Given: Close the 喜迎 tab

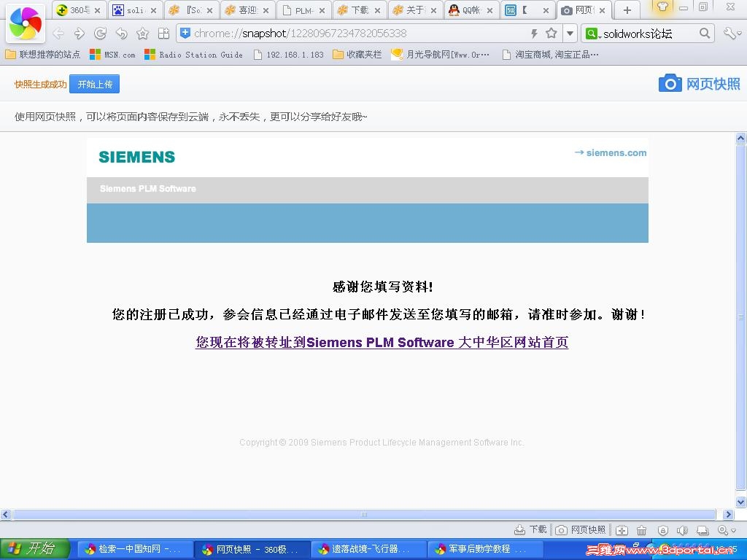Looking at the screenshot, I should tap(266, 10).
